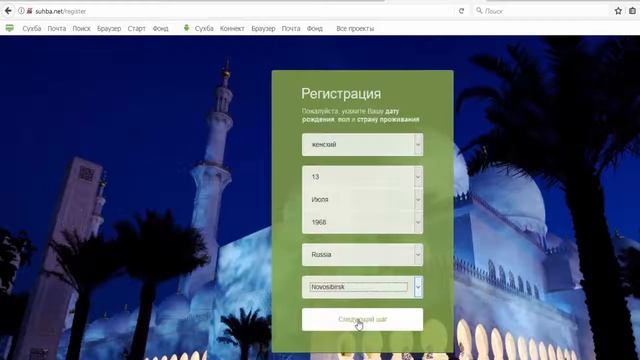
Task: Click the green chat-bubble logo icon in the bookmarks bar
Action: click(x=9, y=28)
